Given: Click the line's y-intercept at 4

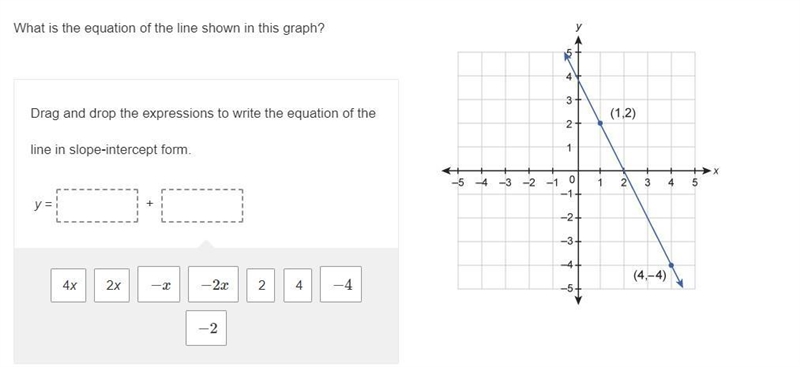Looking at the screenshot, I should coord(578,76).
